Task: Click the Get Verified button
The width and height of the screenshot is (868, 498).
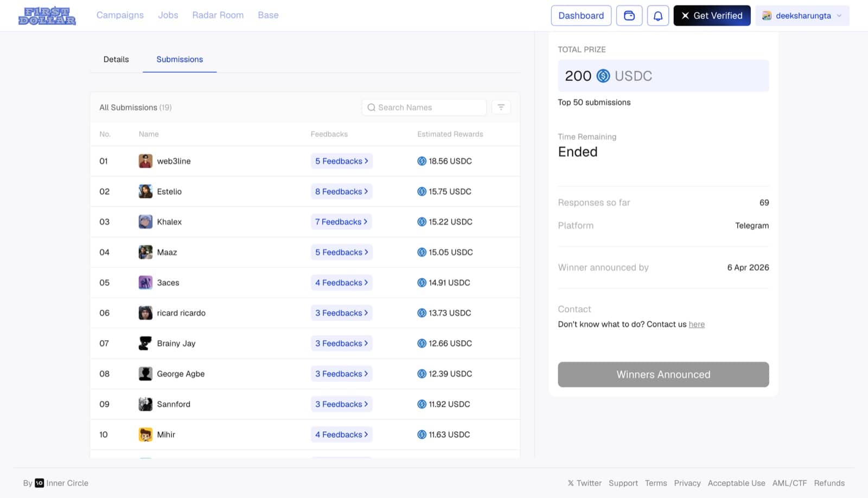Action: point(712,16)
